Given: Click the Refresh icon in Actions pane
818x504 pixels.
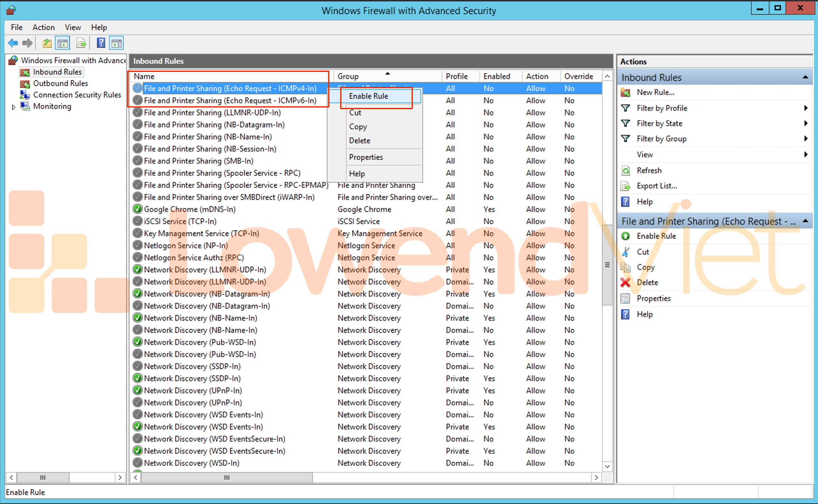Looking at the screenshot, I should pyautogui.click(x=626, y=171).
